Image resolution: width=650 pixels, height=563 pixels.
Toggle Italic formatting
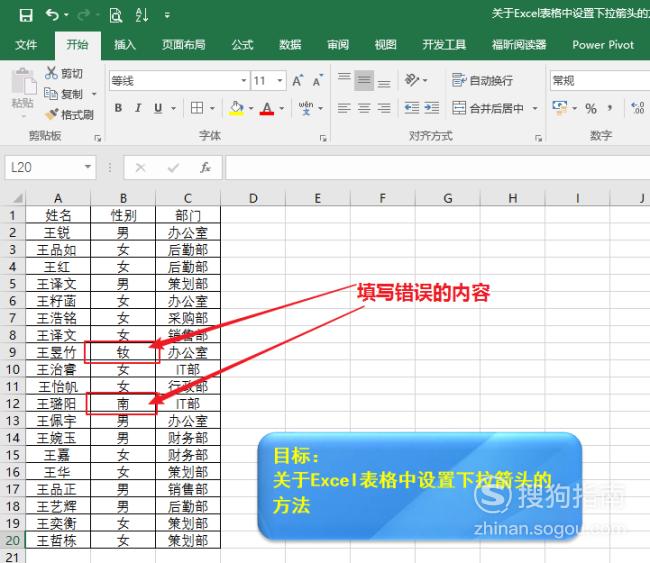pos(138,108)
